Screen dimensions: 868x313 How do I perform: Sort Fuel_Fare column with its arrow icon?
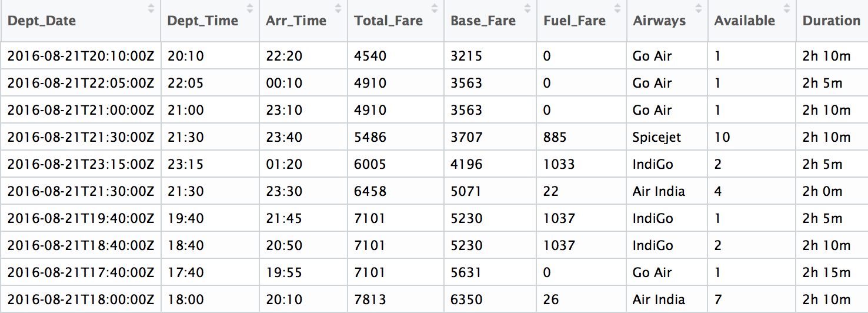[617, 8]
